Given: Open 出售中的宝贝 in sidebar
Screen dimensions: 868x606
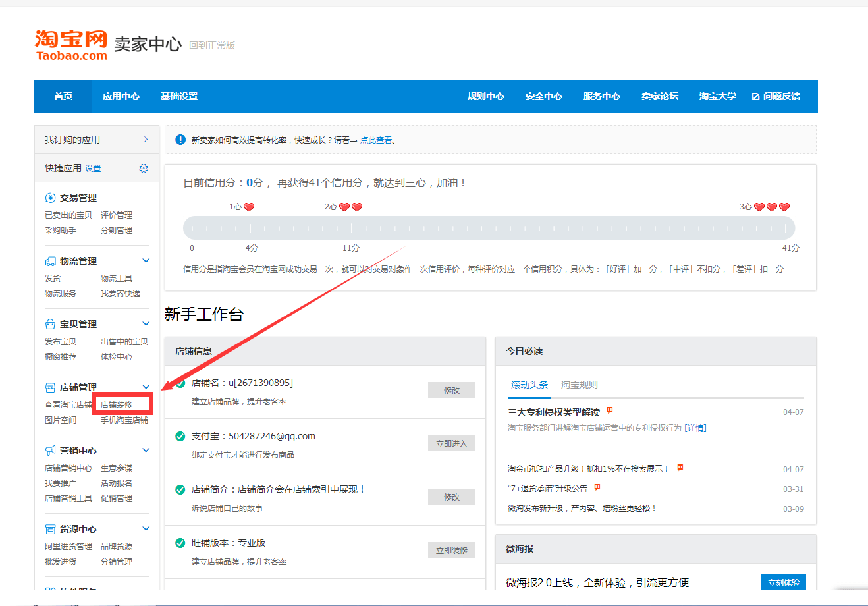Looking at the screenshot, I should pyautogui.click(x=124, y=341).
